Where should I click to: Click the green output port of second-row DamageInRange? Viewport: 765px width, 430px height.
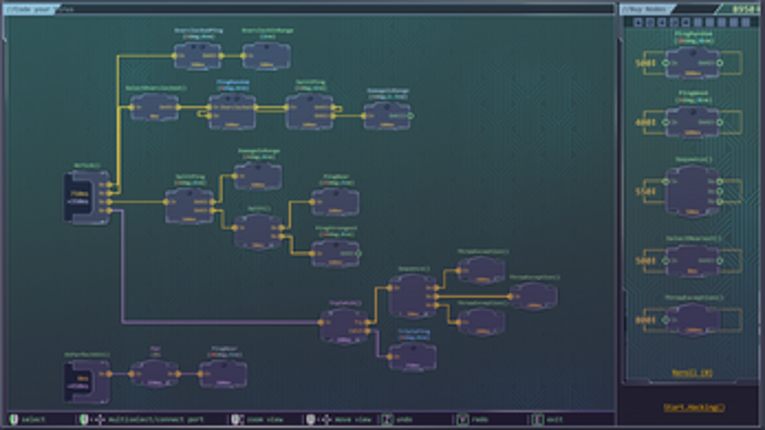click(410, 116)
